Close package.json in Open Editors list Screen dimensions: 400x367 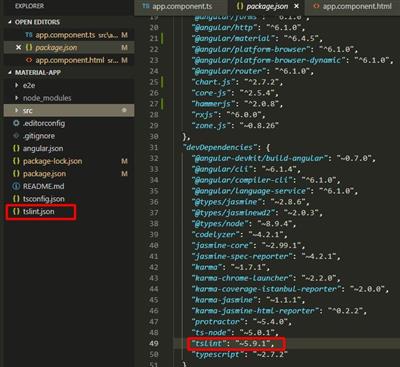pos(19,48)
